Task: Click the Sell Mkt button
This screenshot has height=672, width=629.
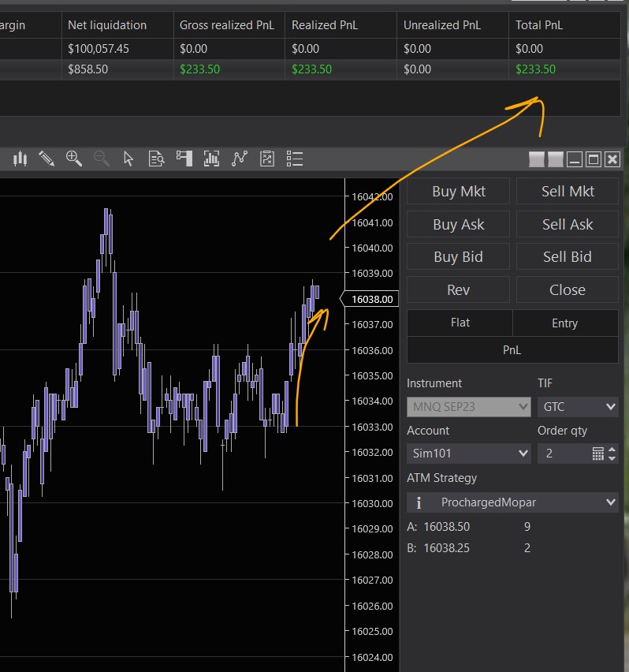Action: tap(568, 191)
